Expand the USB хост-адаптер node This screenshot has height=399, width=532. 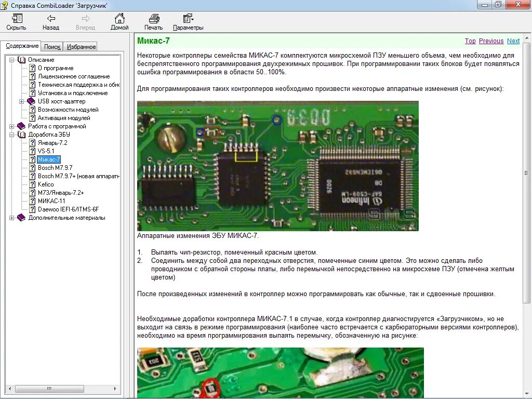tap(21, 101)
